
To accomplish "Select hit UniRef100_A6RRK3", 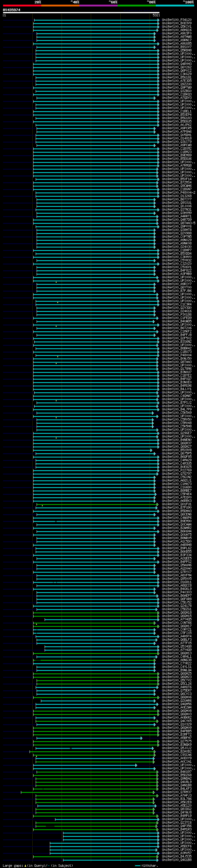I will (x=176, y=501).
